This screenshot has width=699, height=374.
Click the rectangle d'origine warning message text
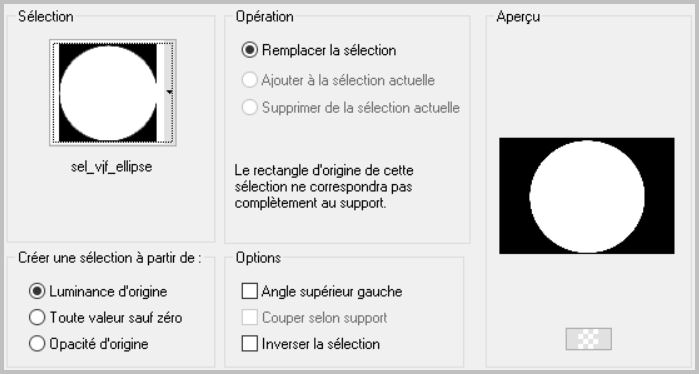click(324, 187)
